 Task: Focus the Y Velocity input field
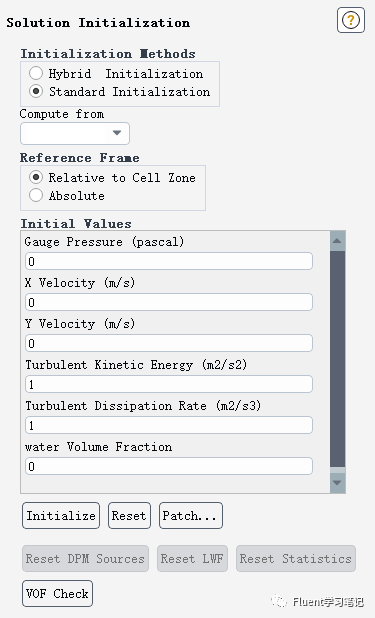(x=169, y=343)
